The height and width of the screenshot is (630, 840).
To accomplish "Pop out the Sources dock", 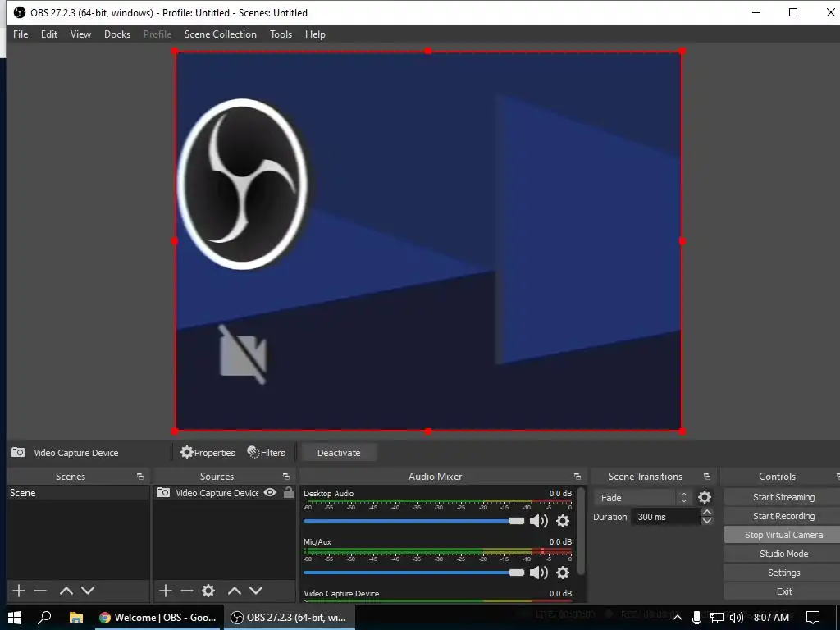I will (286, 477).
